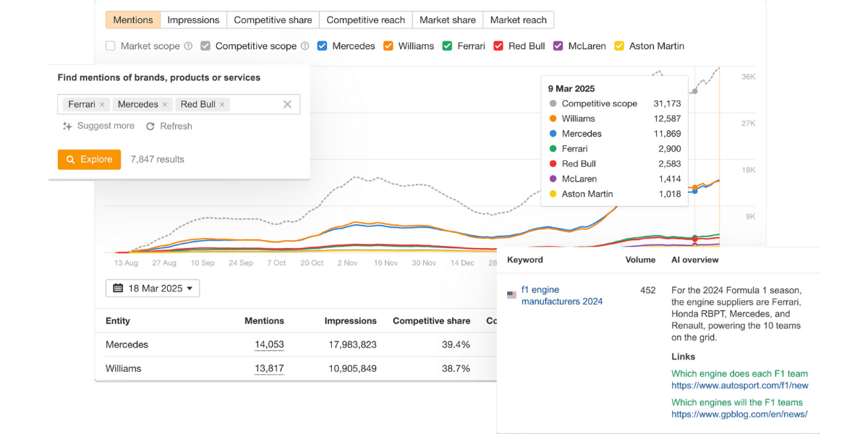Screen dimensions: 868x434
Task: Toggle the Ferrari series checkbox
Action: click(448, 46)
